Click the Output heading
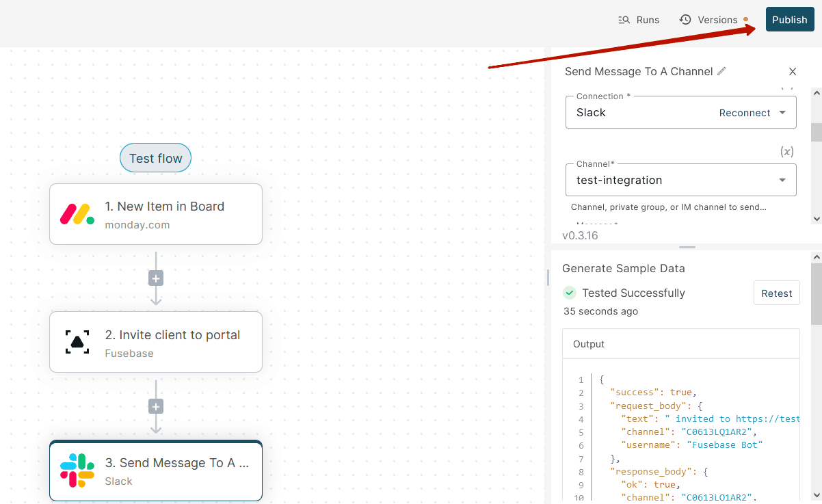 589,344
